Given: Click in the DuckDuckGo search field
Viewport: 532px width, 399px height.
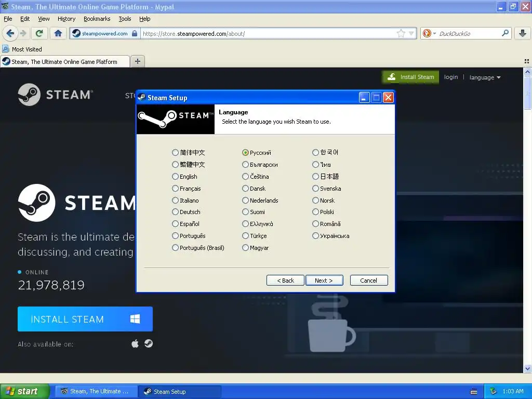Looking at the screenshot, I should click(x=468, y=33).
